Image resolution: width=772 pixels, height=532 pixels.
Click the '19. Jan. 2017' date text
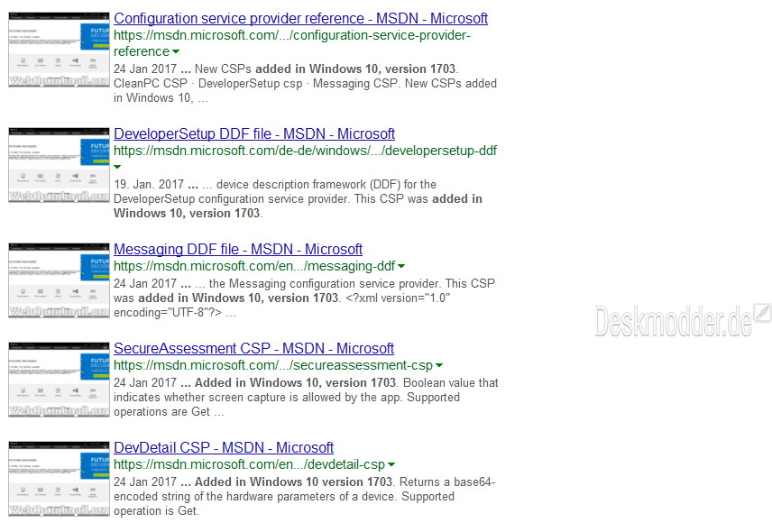coord(149,185)
